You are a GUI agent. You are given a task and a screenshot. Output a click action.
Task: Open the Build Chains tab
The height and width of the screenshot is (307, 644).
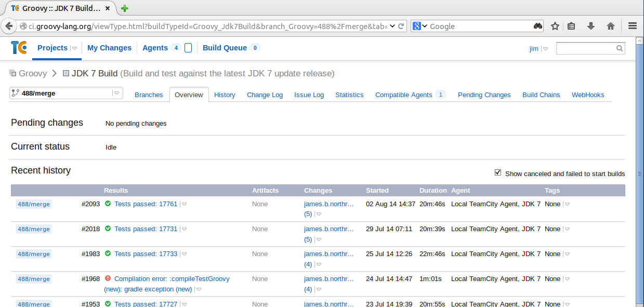click(541, 95)
